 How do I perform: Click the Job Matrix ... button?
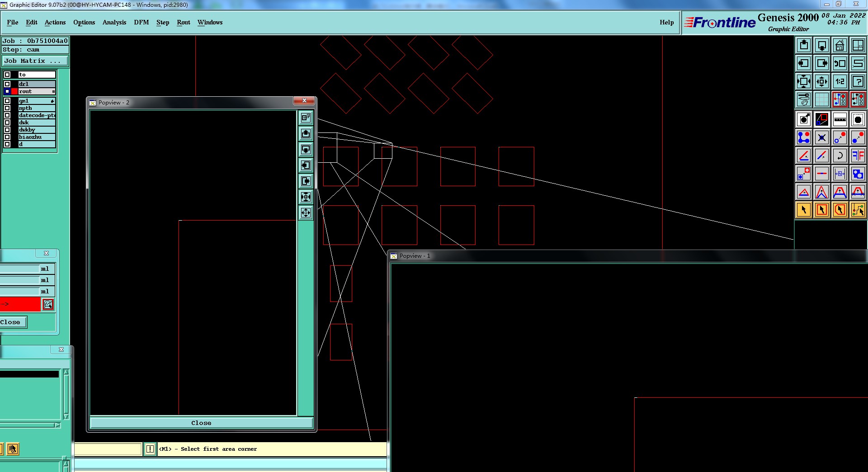pyautogui.click(x=35, y=61)
